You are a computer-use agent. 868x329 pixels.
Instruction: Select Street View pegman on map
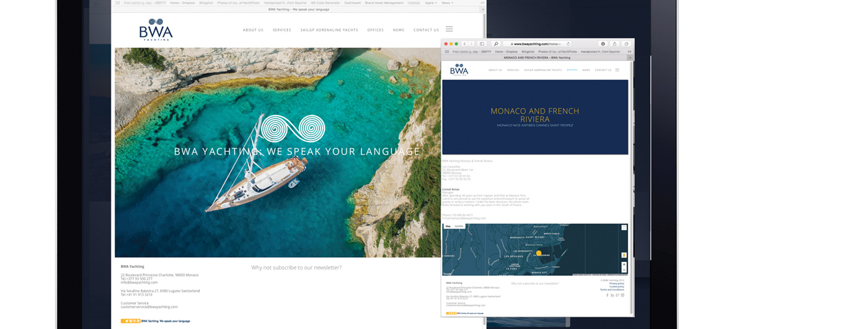[x=624, y=255]
